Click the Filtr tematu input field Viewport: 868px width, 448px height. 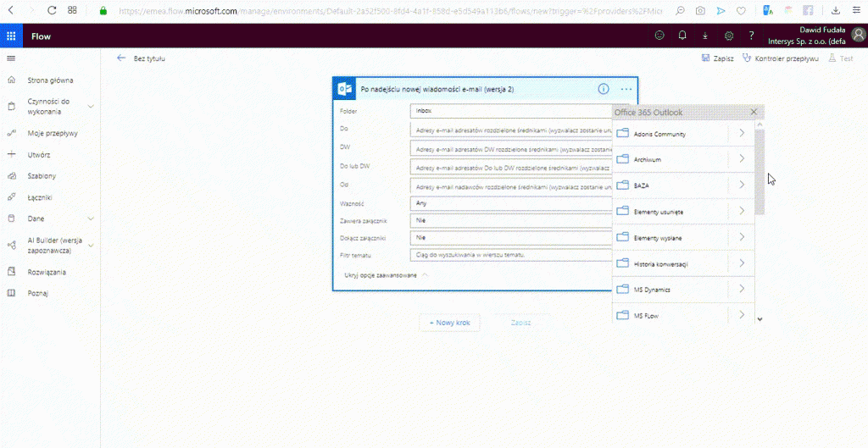(x=511, y=255)
